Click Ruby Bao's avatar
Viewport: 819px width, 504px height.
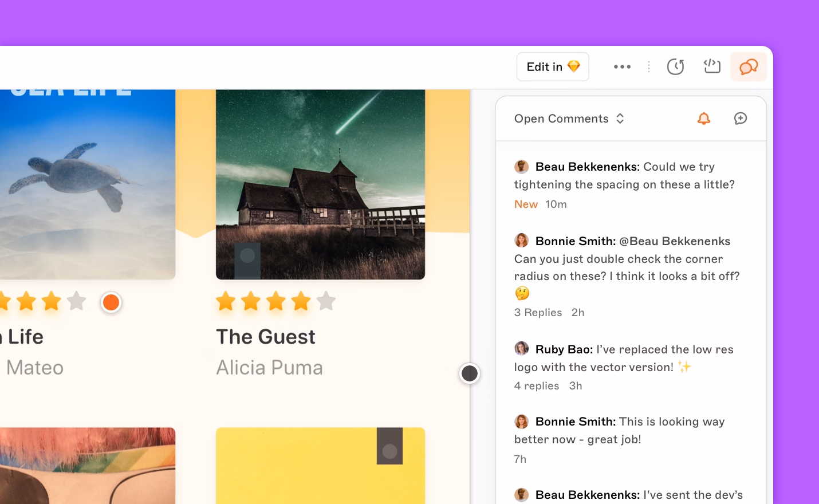521,349
